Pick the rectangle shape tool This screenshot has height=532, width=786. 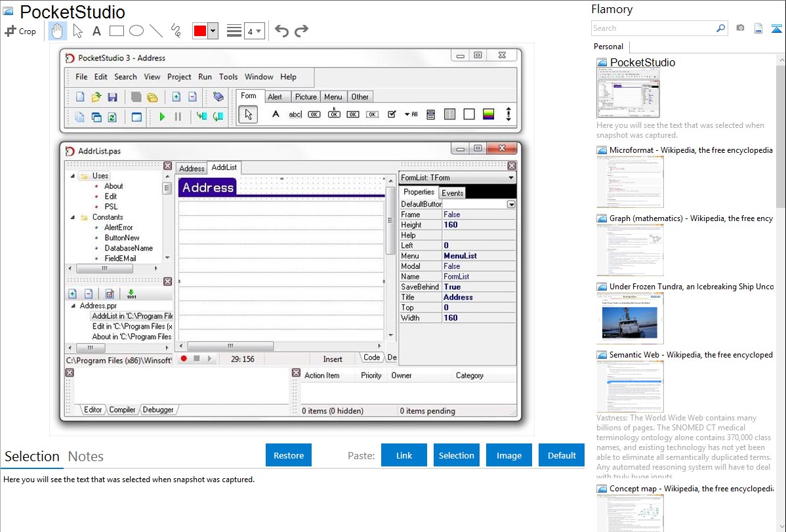[116, 31]
